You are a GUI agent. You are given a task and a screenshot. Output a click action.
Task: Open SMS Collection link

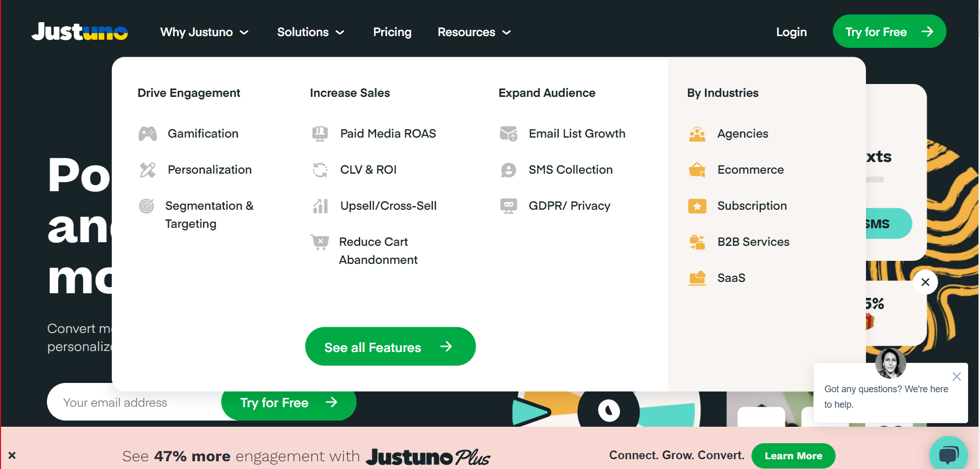pyautogui.click(x=570, y=170)
